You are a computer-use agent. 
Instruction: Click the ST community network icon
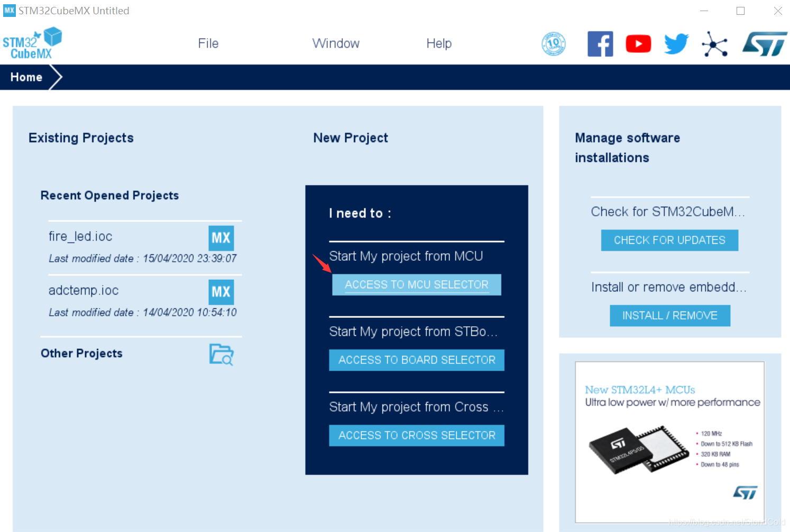[x=714, y=44]
